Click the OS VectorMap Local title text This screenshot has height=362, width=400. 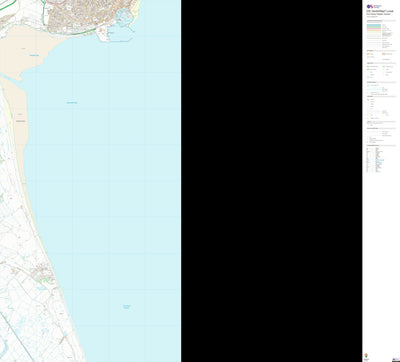click(380, 11)
